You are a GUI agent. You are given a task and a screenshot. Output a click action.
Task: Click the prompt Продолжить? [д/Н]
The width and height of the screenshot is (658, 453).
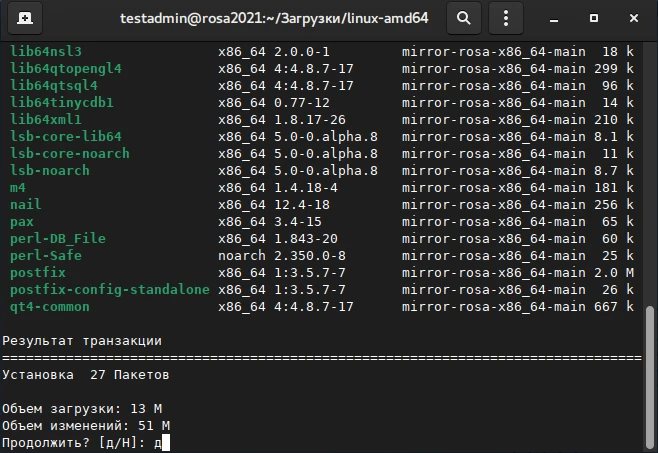coord(73,443)
